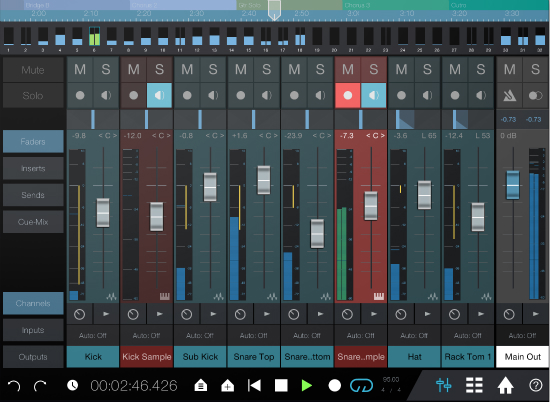Open the grid view icon
The image size is (550, 402).
474,385
